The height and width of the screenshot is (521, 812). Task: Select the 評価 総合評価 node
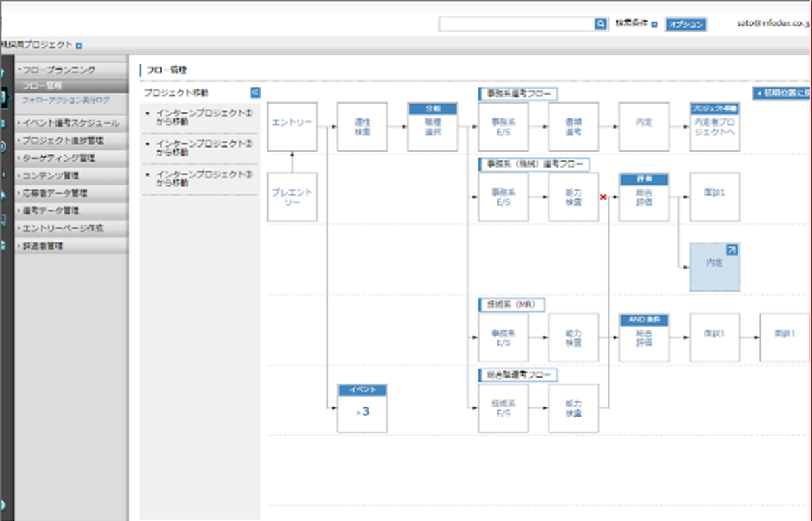point(644,197)
